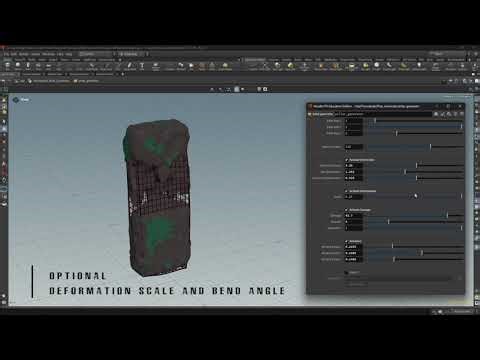Click the value field showing 0.2655
The height and width of the screenshot is (360, 480).
pos(354,247)
